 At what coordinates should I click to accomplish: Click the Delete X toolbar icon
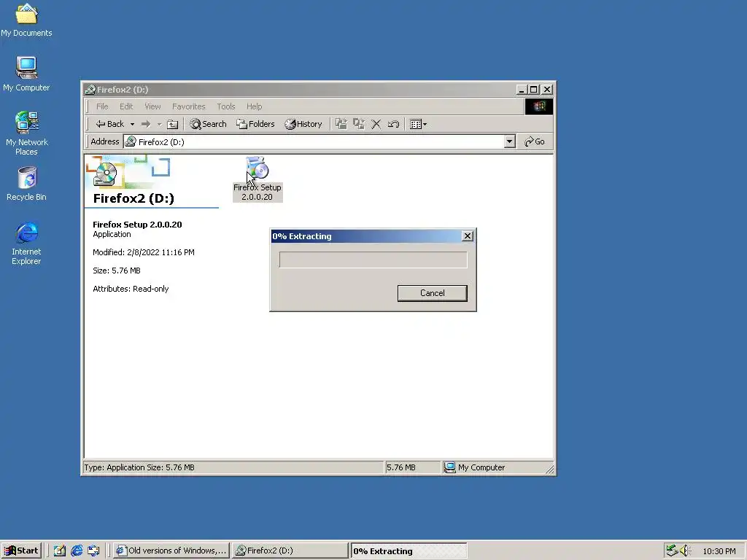pos(376,124)
